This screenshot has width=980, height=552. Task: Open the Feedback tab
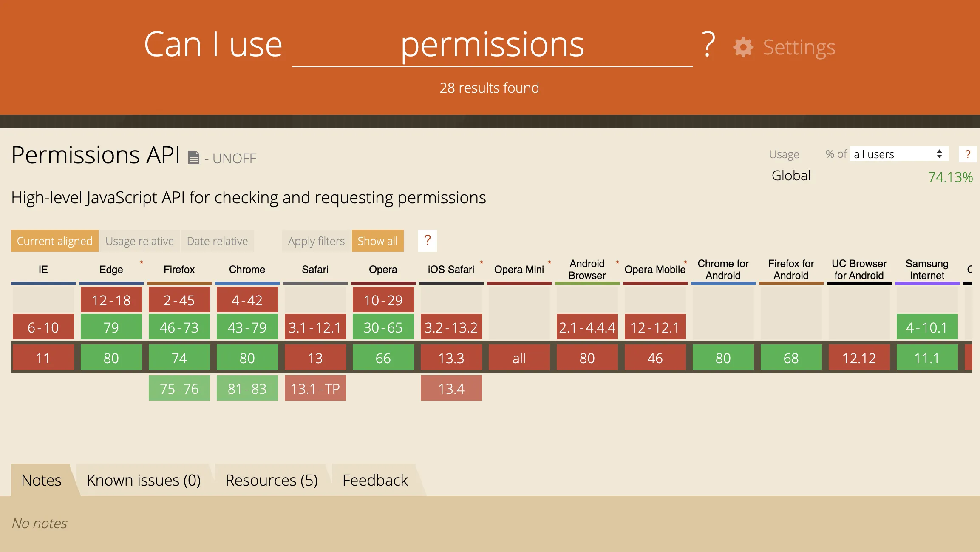click(375, 480)
